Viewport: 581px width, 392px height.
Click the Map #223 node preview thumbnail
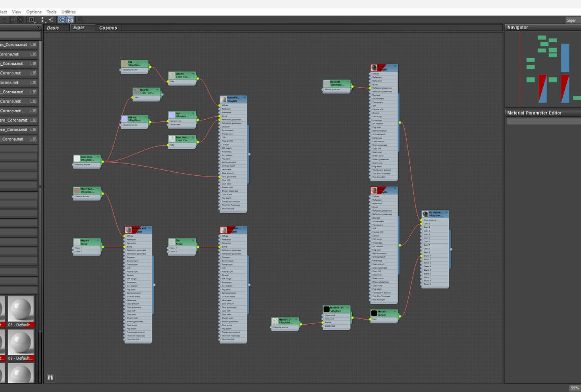point(77,191)
